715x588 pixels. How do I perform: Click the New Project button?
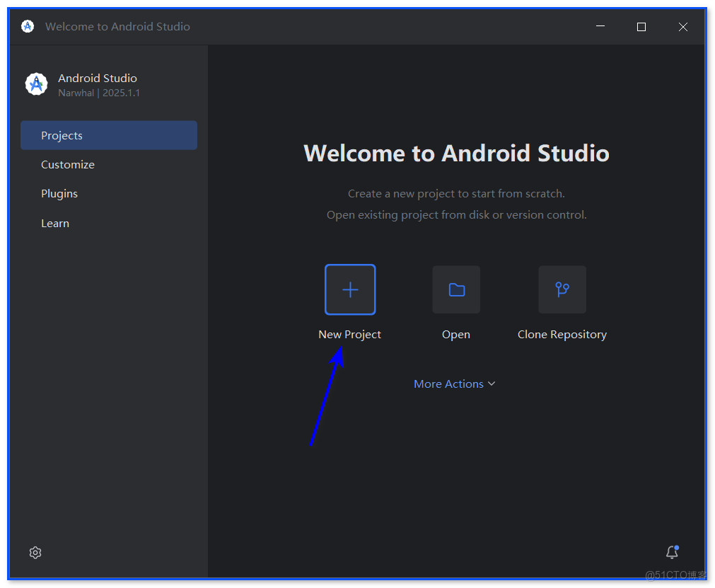[349, 334]
